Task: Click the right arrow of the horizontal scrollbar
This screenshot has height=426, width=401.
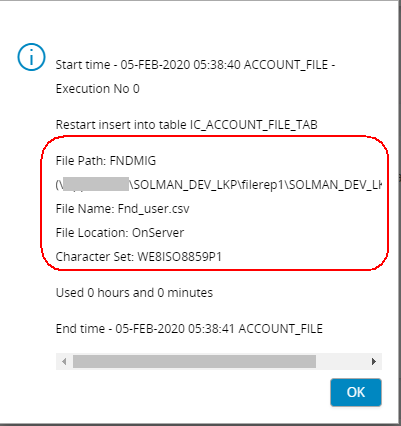Action: (x=374, y=361)
